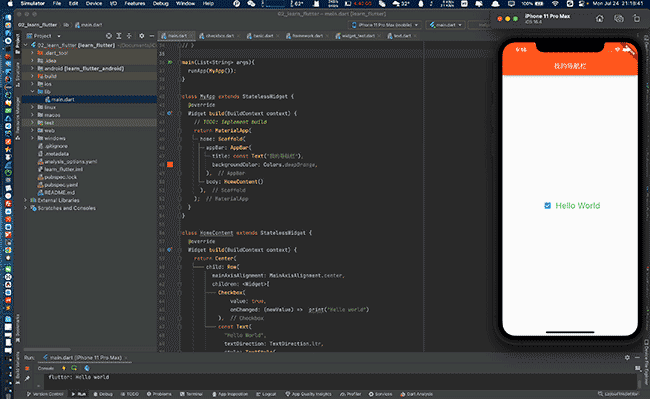
Task: Toggle fold marker at class HomeContent line
Action: click(x=180, y=233)
